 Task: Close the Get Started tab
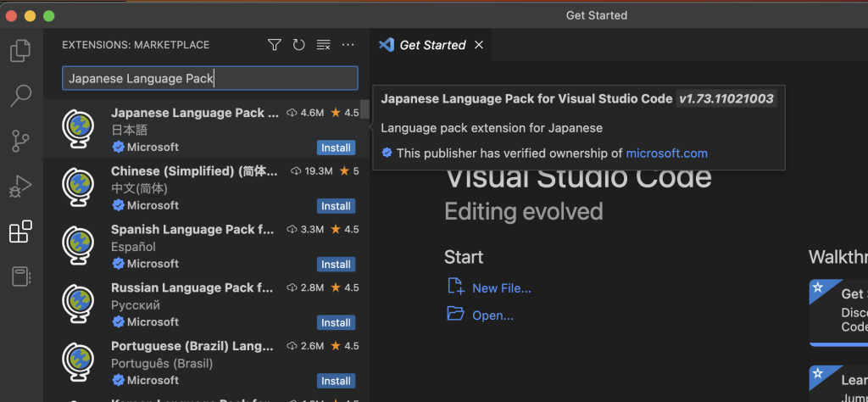479,45
